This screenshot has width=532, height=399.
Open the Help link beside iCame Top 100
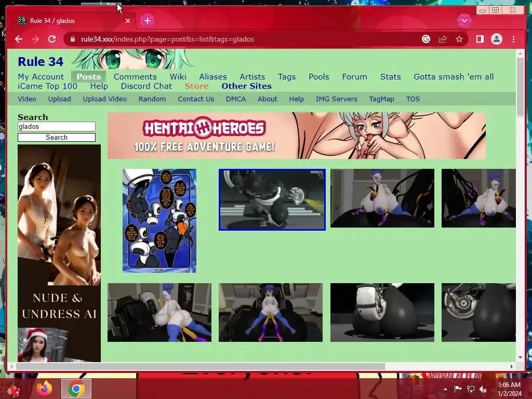[99, 86]
